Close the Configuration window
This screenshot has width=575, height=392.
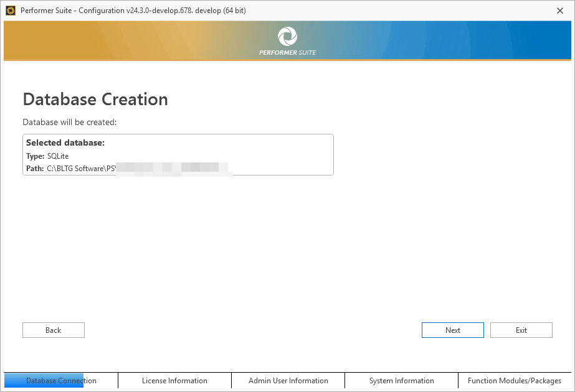(x=559, y=10)
